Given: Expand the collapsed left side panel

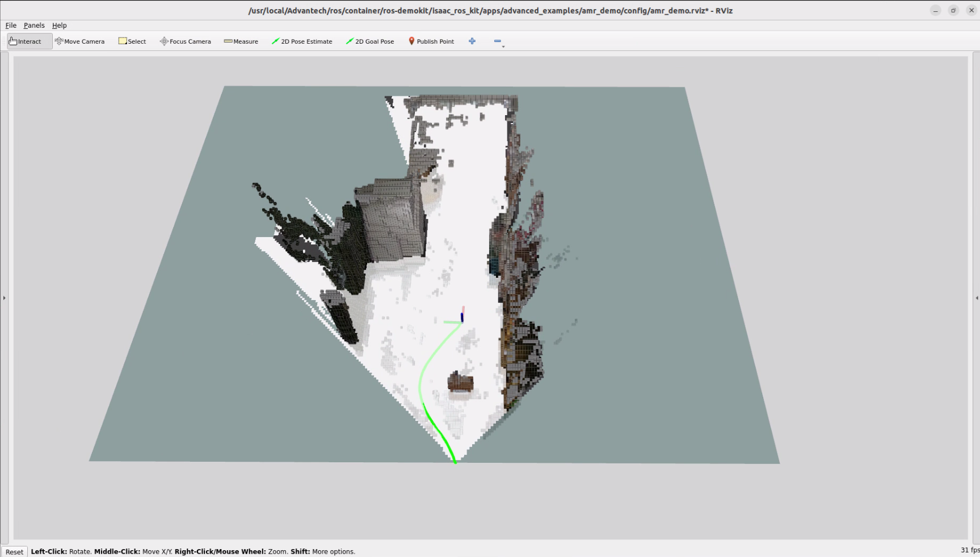Looking at the screenshot, I should click(4, 298).
